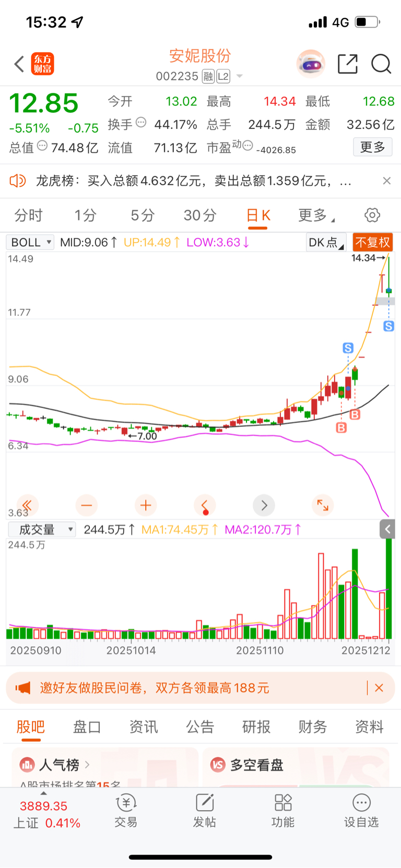The image size is (401, 868).
Task: Tap the share icon in header
Action: point(348,64)
